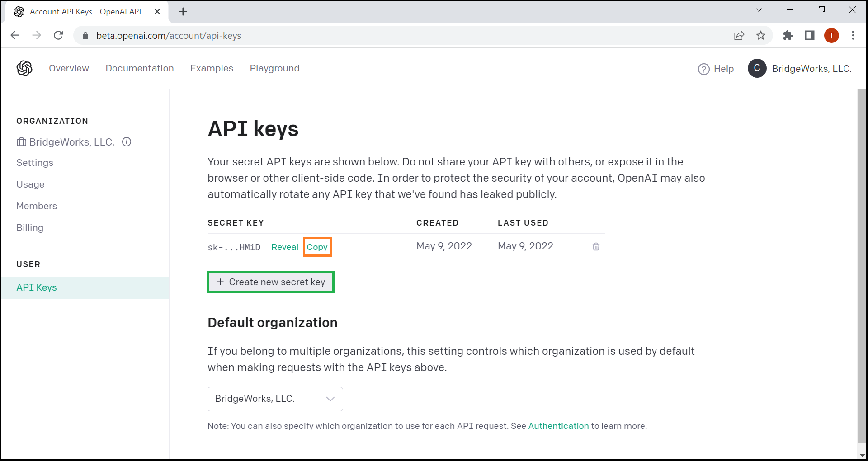Toggle the browser side panel icon
868x461 pixels.
click(x=810, y=35)
